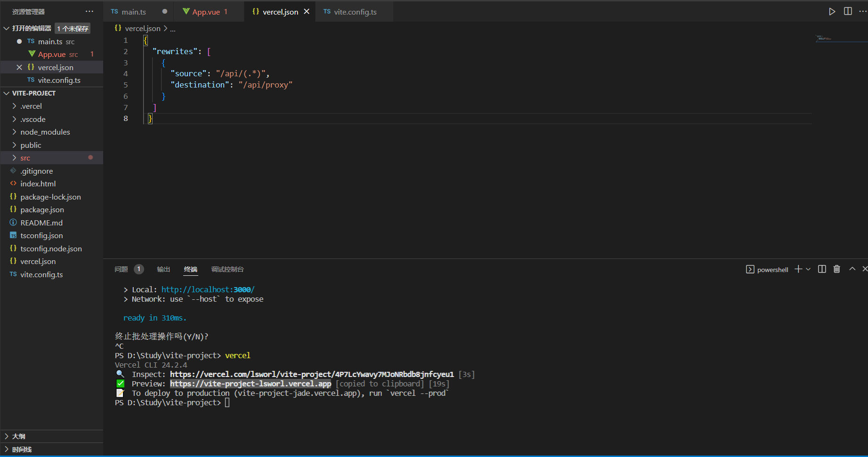Add a new terminal instance
This screenshot has height=457, width=868.
(798, 269)
